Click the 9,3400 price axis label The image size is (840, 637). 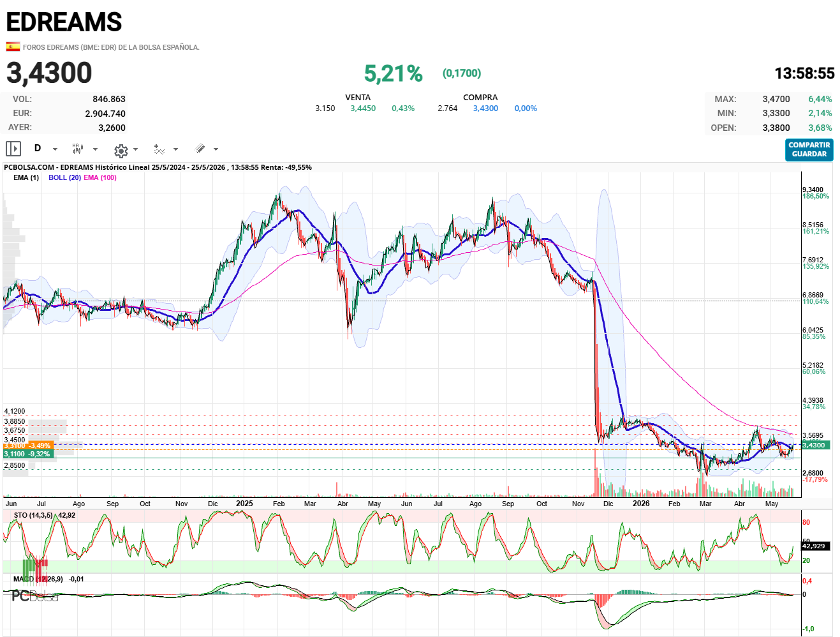pos(813,190)
